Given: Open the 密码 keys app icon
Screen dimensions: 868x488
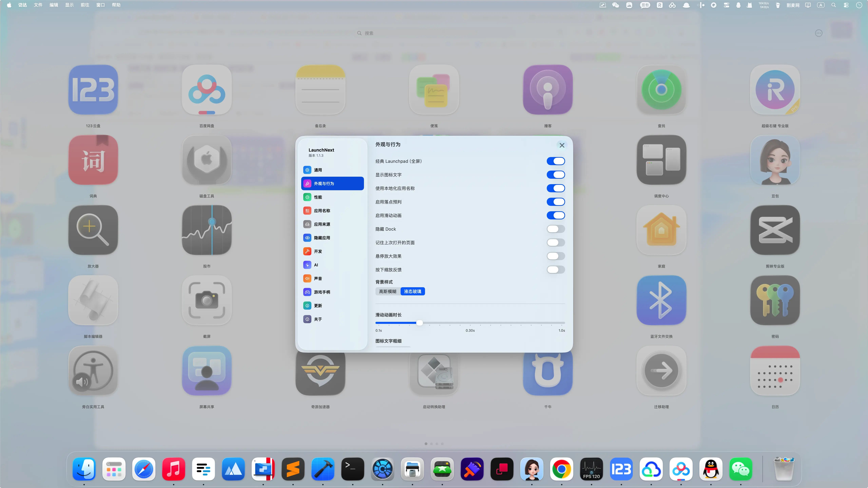Looking at the screenshot, I should click(x=775, y=300).
